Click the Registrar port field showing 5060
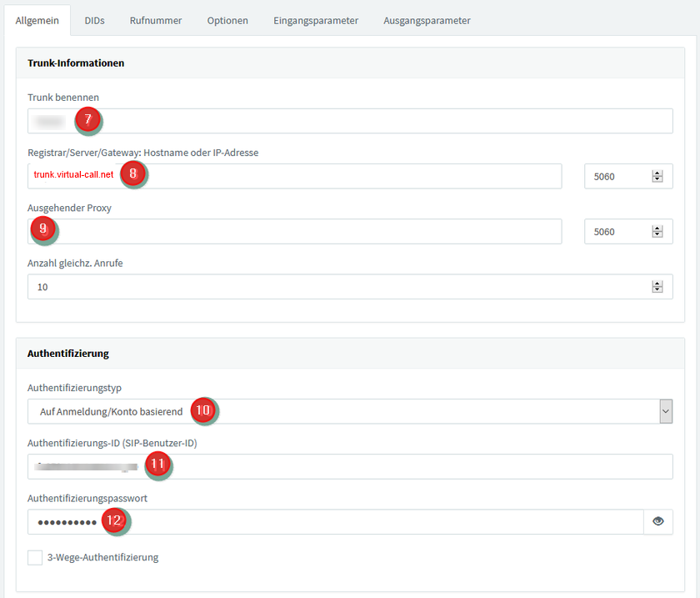Viewport: 700px width, 598px height. 628,176
